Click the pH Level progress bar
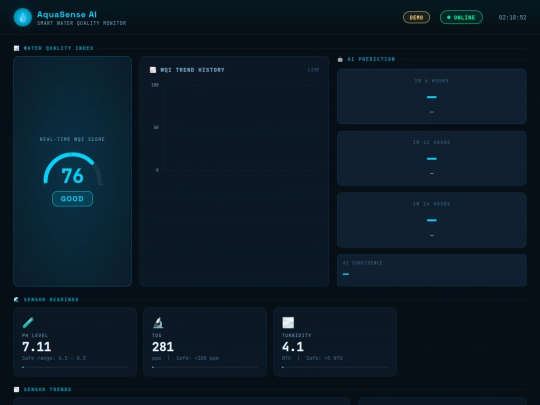This screenshot has width=540, height=405. coord(75,367)
